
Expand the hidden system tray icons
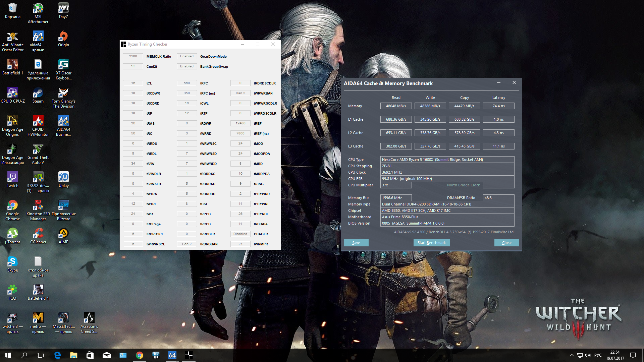[572, 355]
